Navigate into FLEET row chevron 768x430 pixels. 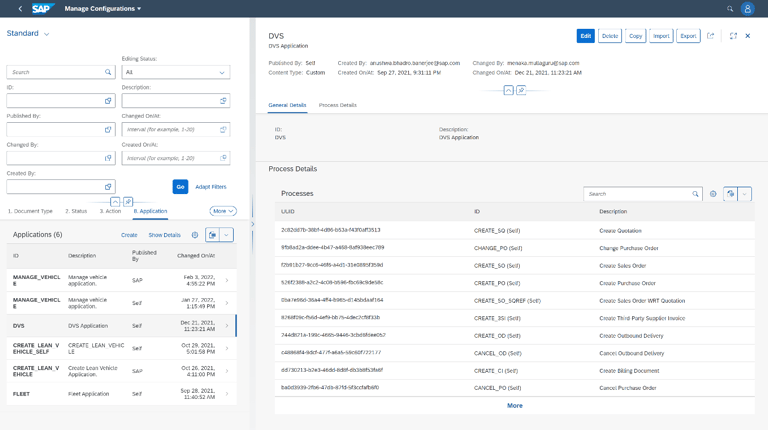[227, 394]
